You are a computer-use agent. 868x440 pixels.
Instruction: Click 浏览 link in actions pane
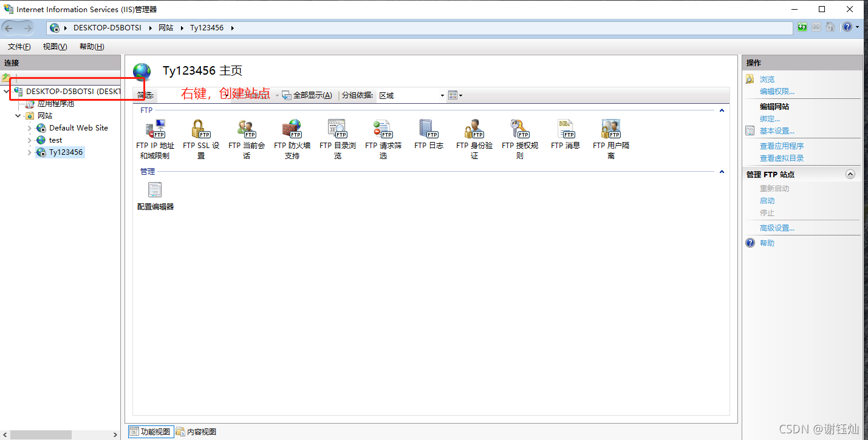coord(767,80)
